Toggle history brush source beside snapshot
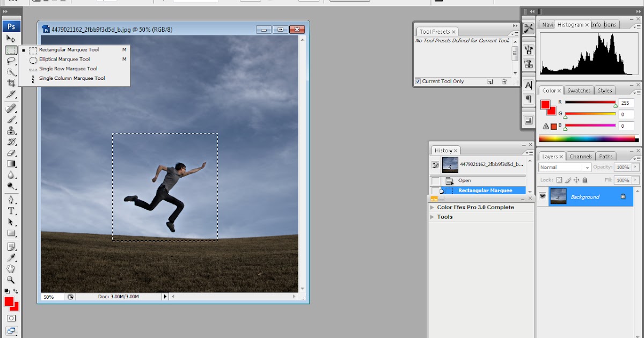 pos(436,165)
